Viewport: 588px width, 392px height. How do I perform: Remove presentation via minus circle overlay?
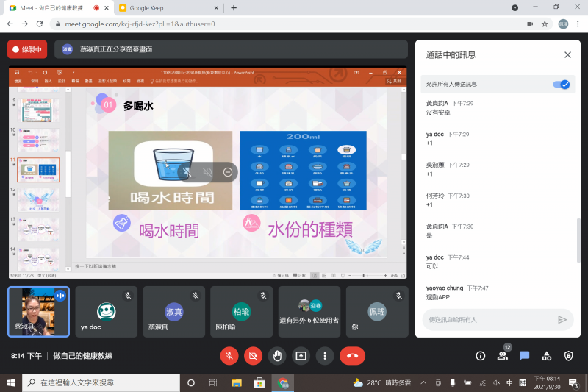[x=228, y=172]
